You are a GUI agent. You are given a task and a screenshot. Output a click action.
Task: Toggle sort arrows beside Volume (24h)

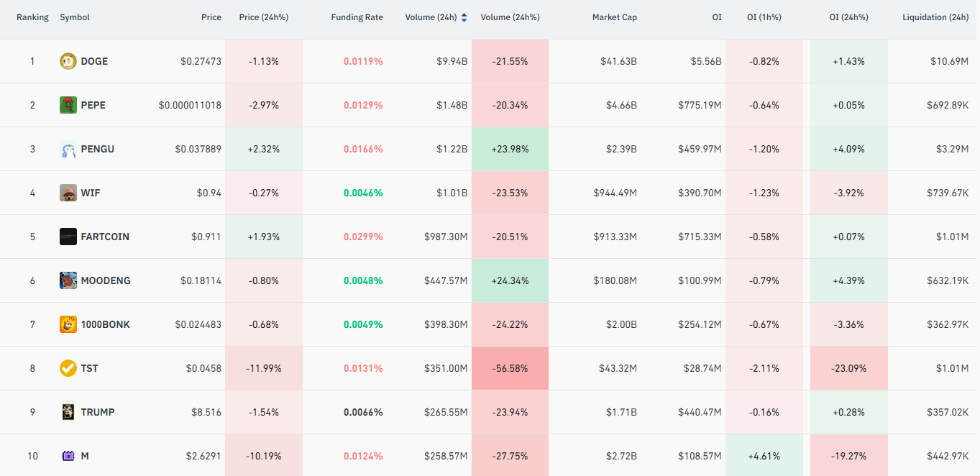[464, 17]
